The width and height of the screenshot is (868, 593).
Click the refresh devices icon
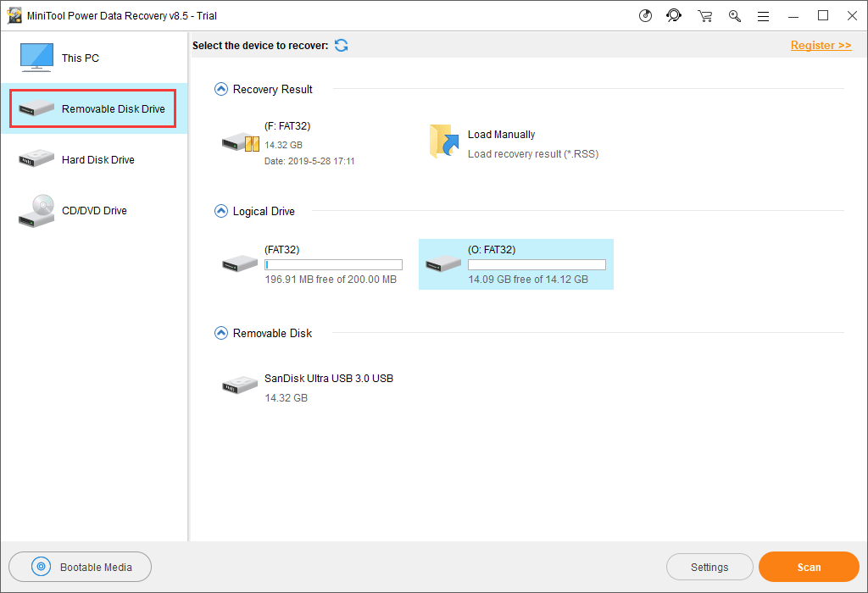[x=341, y=45]
